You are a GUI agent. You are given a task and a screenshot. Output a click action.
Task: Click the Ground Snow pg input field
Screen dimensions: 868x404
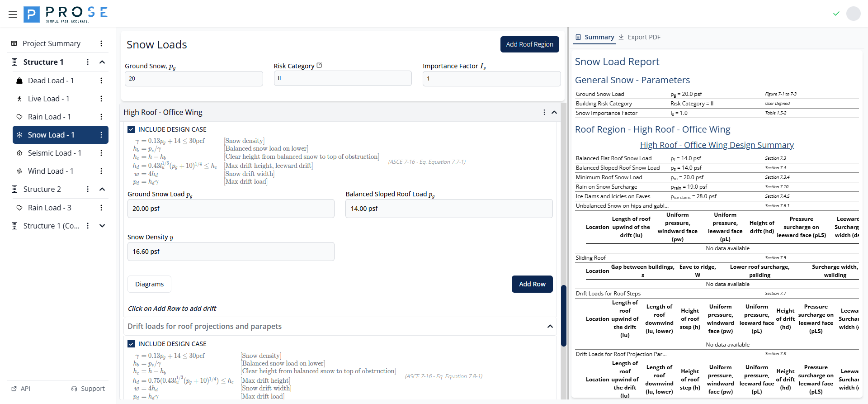pos(193,79)
